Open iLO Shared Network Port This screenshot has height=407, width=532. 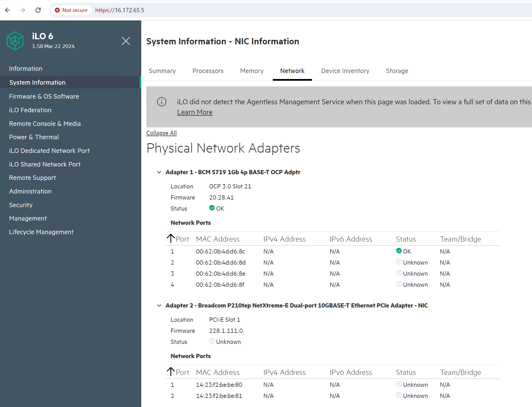click(x=45, y=164)
